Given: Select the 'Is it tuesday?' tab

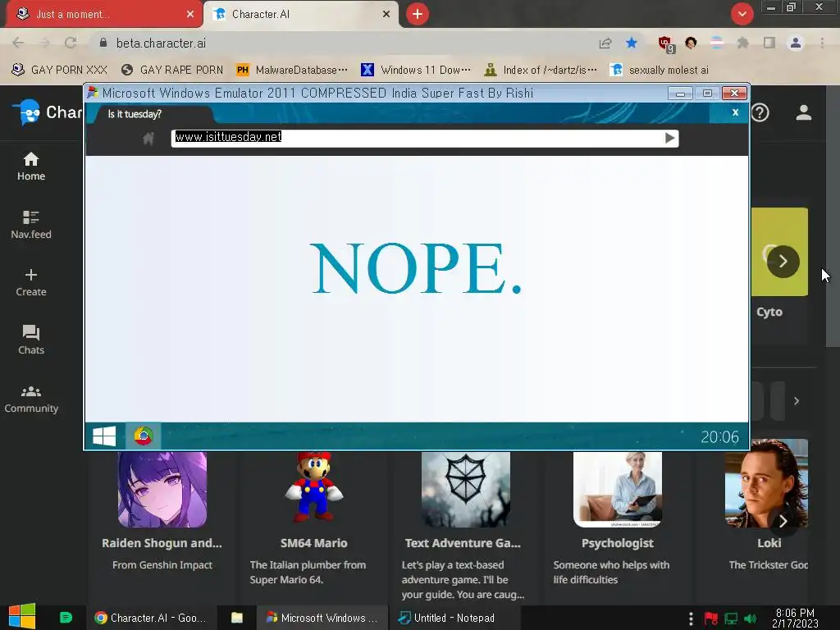Looking at the screenshot, I should click(149, 113).
